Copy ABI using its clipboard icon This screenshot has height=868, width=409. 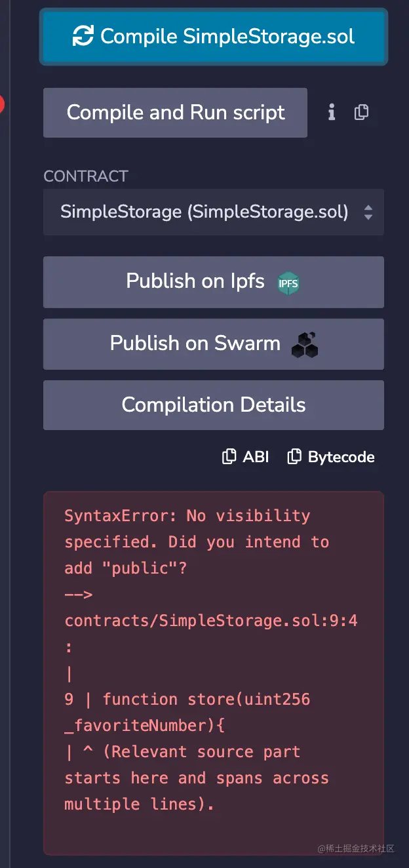229,457
